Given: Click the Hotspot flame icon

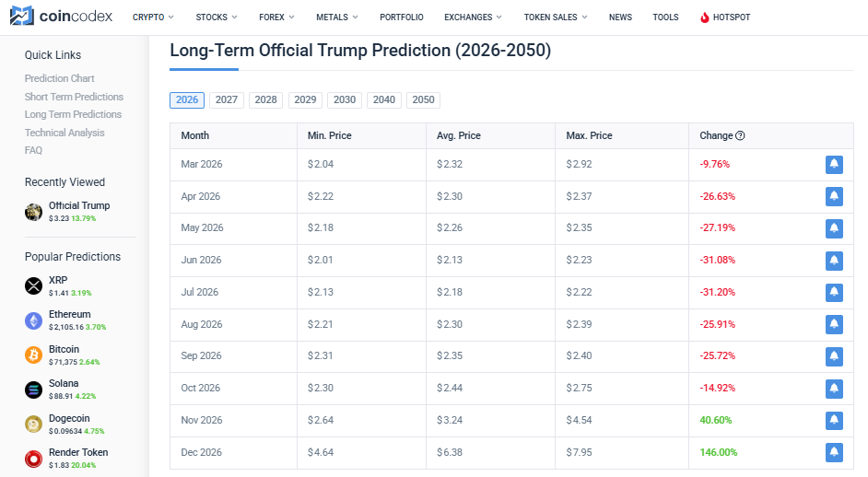Looking at the screenshot, I should tap(705, 17).
